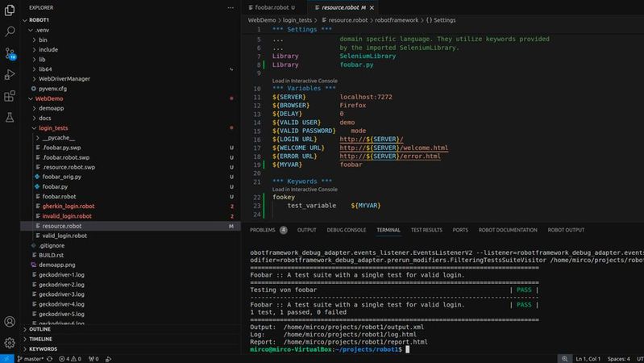Click the WebDemo breadcrumb segment
This screenshot has height=363, width=644.
(x=262, y=20)
